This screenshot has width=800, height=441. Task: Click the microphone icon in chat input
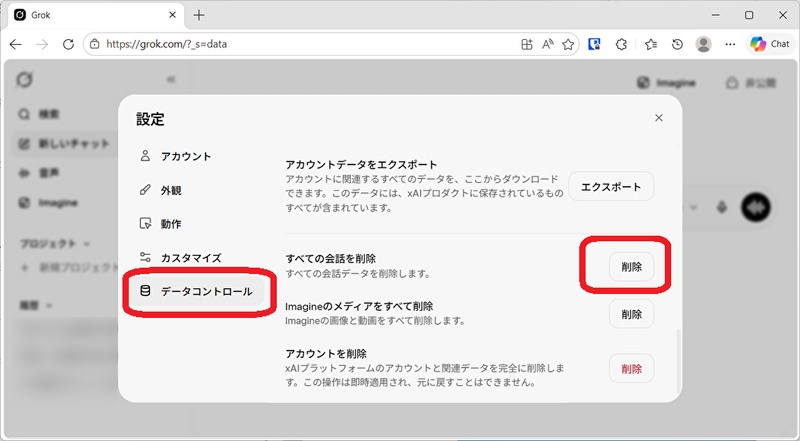click(x=721, y=207)
